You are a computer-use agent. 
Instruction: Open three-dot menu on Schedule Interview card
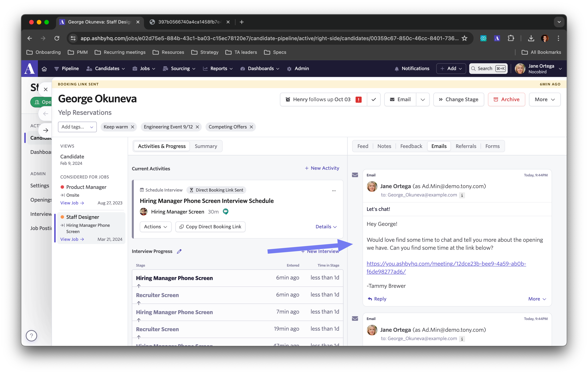[334, 191]
